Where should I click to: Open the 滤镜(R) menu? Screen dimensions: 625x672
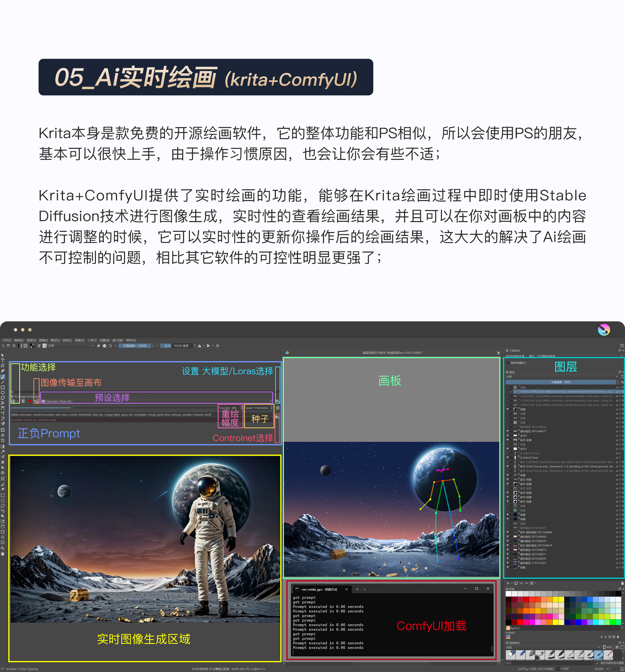tap(80, 340)
